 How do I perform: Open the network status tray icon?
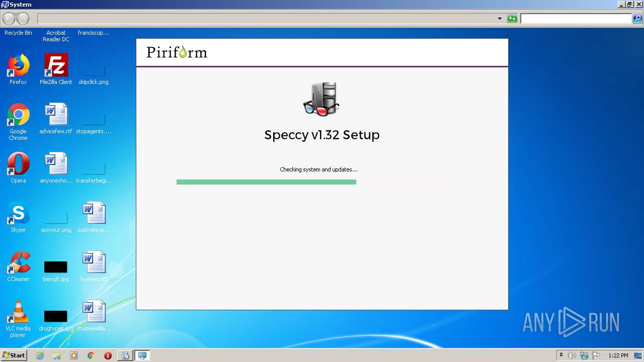click(x=584, y=355)
